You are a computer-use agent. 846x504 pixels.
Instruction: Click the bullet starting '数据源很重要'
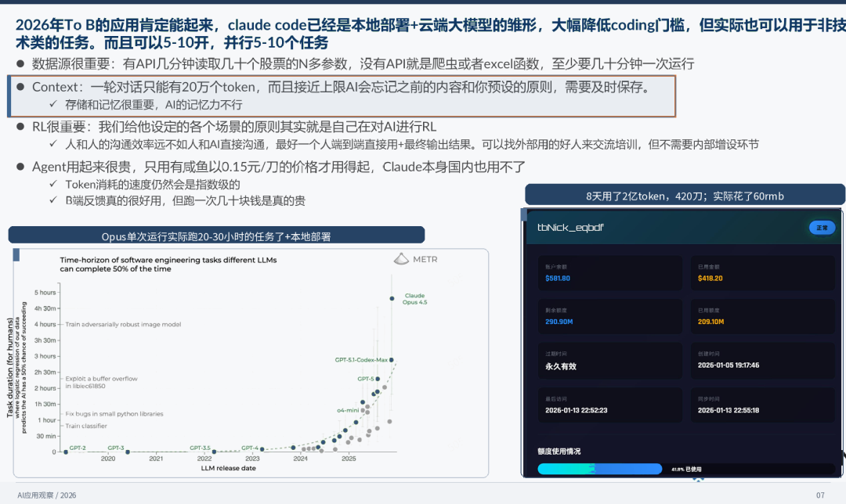pos(363,64)
